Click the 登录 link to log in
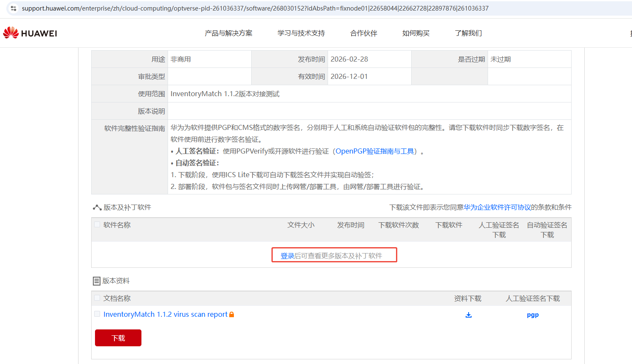This screenshot has width=632, height=364. [x=287, y=256]
